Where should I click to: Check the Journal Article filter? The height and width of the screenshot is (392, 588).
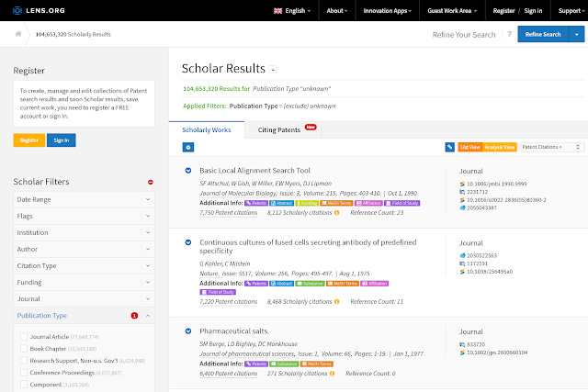(x=24, y=337)
